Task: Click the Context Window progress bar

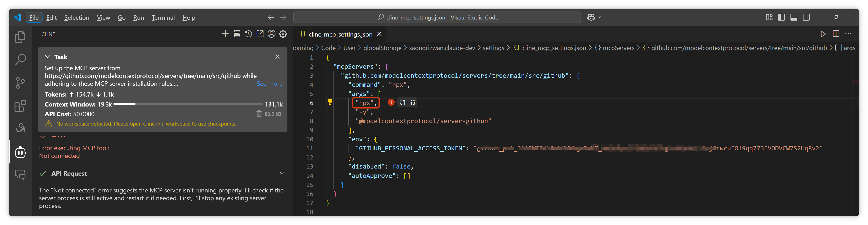Action: 188,104
